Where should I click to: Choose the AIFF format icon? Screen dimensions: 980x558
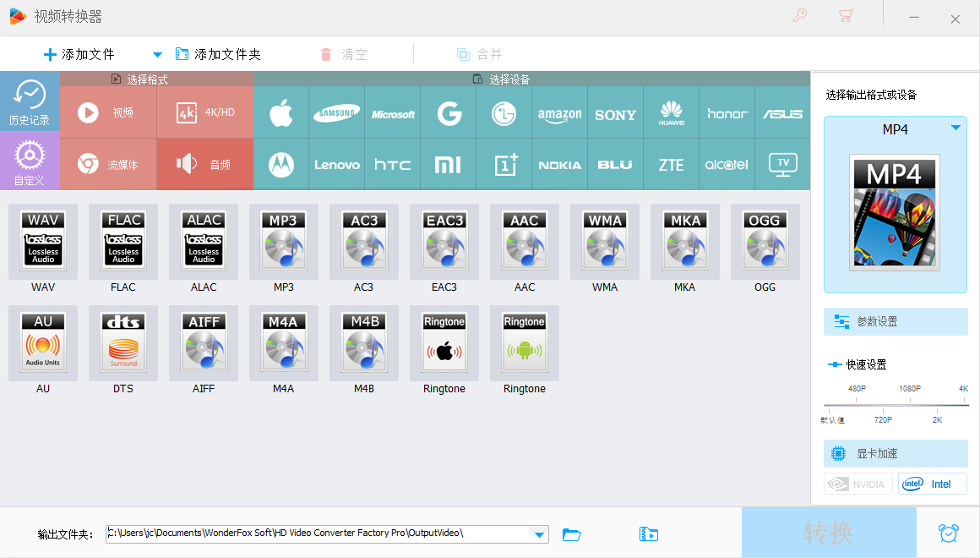pos(204,342)
